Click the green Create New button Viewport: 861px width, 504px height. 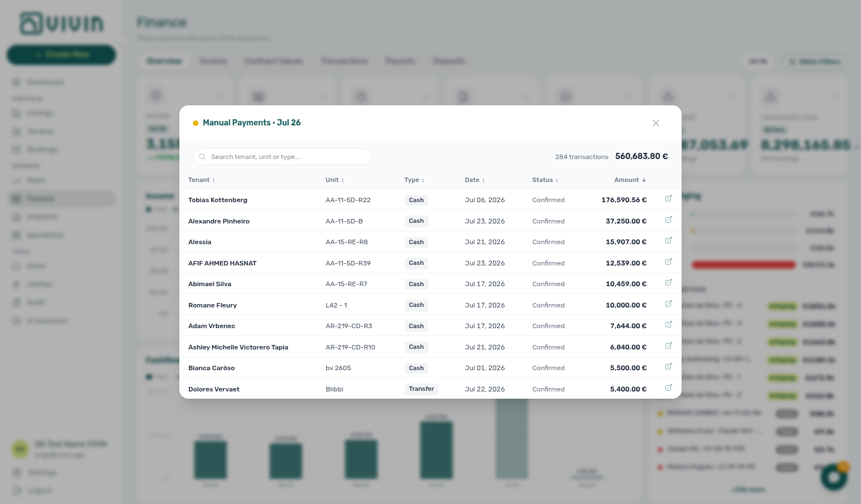point(62,54)
